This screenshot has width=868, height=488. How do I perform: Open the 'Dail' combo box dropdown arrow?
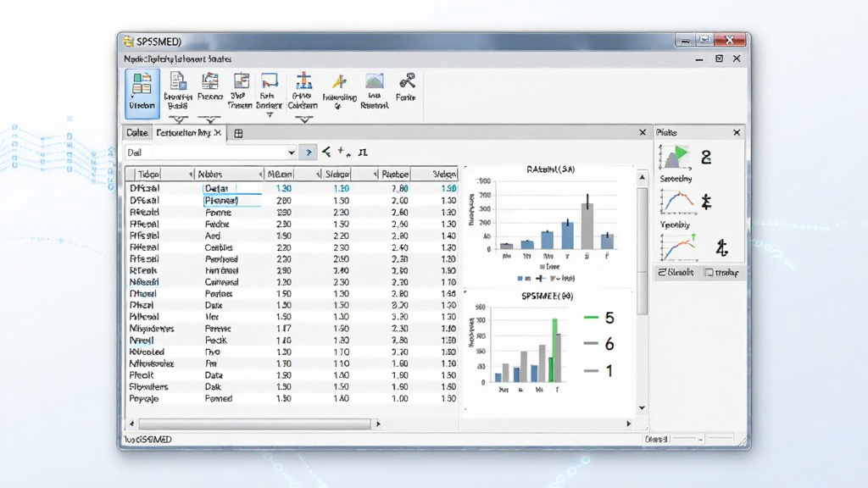click(292, 152)
